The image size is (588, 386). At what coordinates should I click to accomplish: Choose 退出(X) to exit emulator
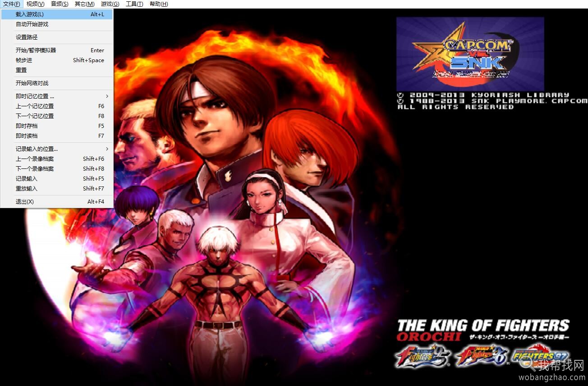tap(57, 202)
